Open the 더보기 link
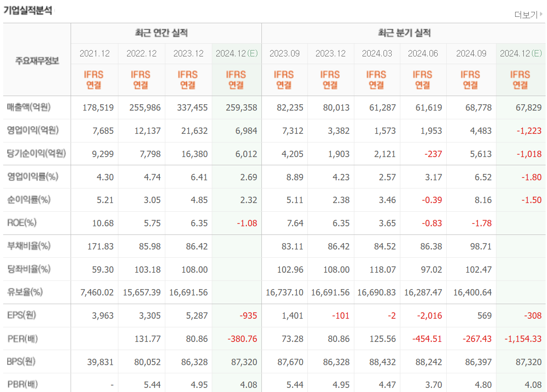This screenshot has width=547, height=392. tap(526, 15)
